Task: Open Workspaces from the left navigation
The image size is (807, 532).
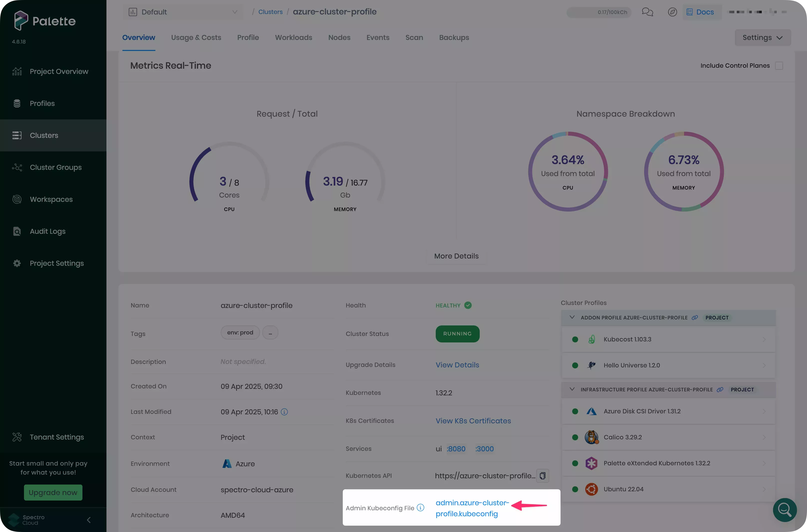Action: (51, 199)
